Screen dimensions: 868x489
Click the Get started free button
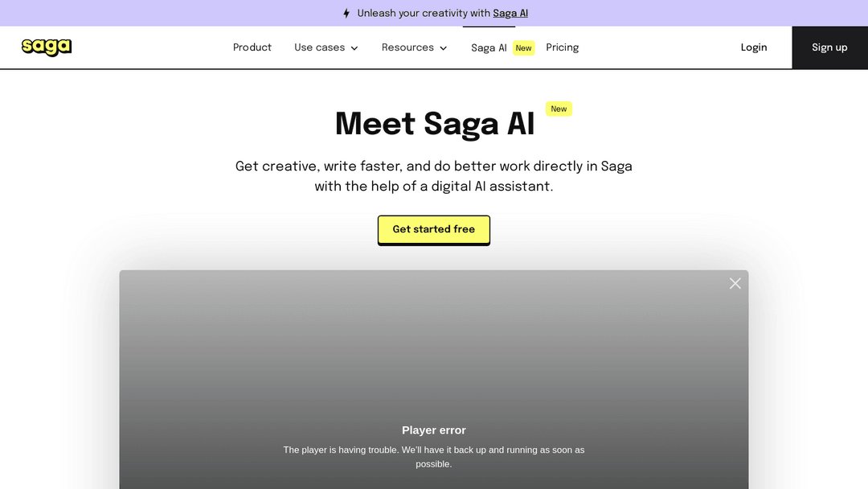[434, 229]
